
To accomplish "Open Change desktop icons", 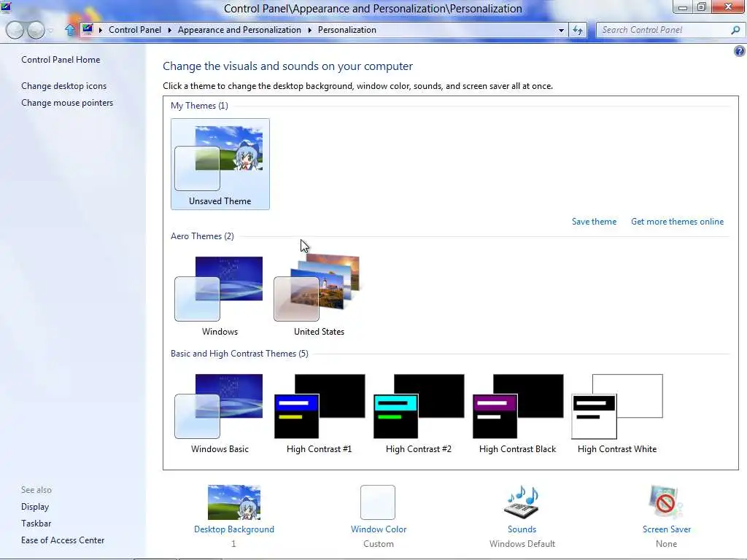I will pos(64,86).
